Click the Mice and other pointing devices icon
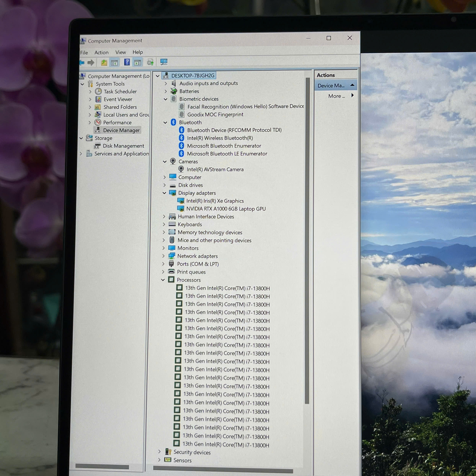The height and width of the screenshot is (476, 476). (x=172, y=240)
